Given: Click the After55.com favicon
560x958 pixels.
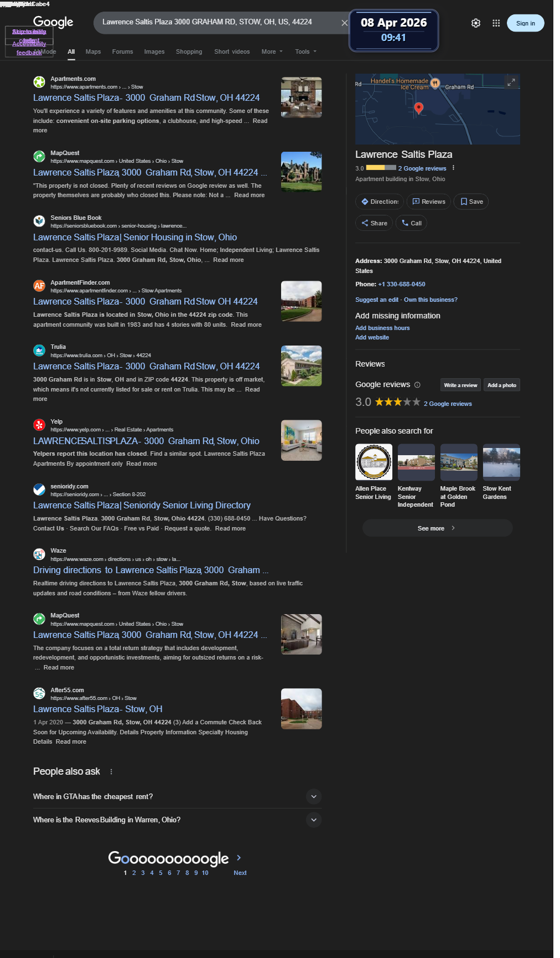Looking at the screenshot, I should (x=39, y=693).
